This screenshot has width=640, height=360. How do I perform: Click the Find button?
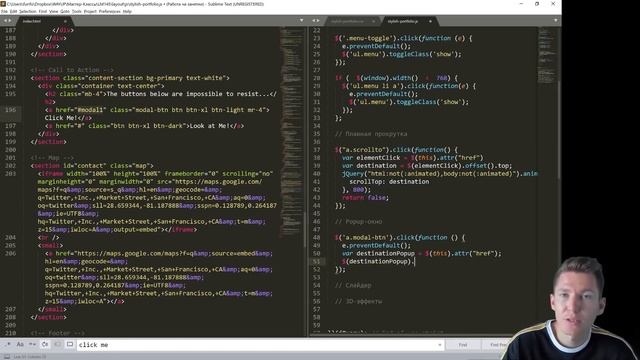coord(462,345)
